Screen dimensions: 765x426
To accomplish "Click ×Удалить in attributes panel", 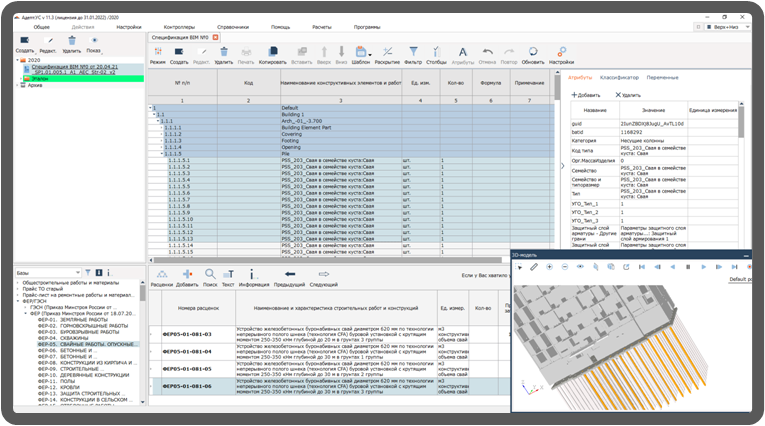I will (x=628, y=95).
